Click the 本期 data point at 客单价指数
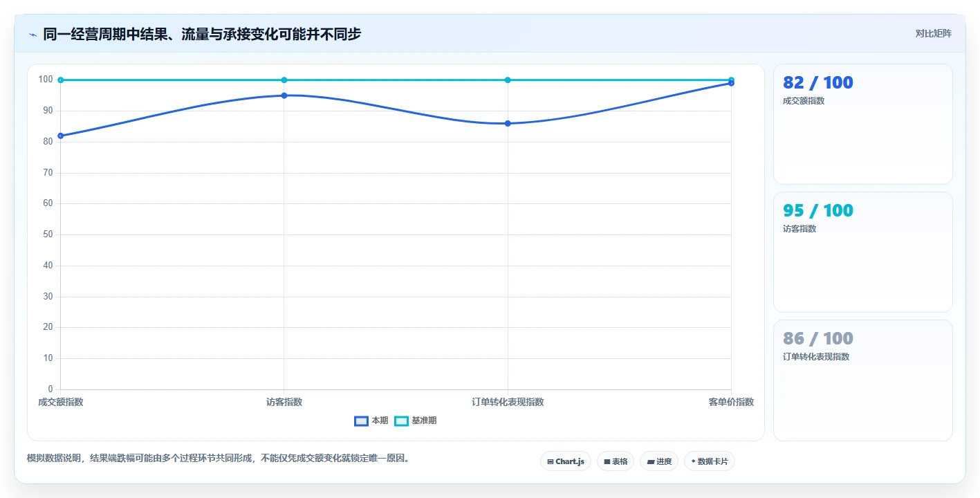This screenshot has width=980, height=498. [x=731, y=83]
